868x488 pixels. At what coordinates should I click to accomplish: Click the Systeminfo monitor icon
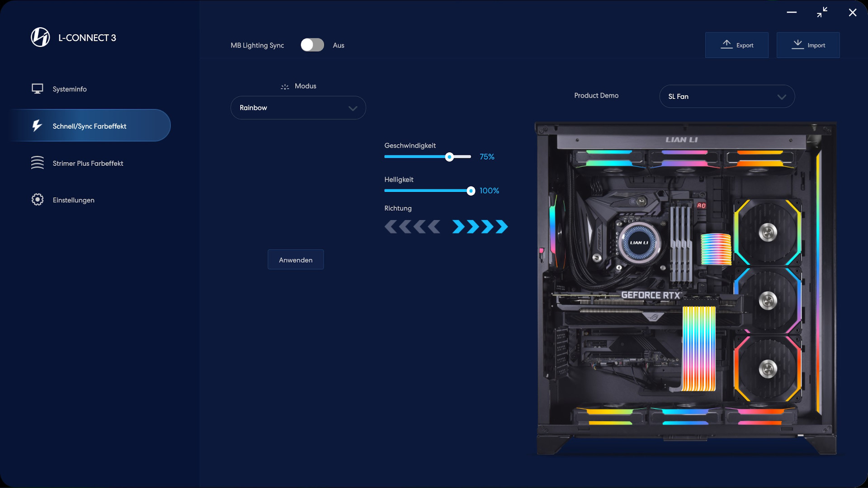[x=38, y=89]
